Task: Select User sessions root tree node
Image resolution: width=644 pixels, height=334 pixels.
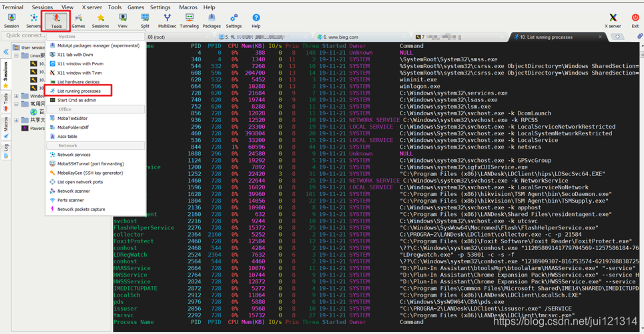Action: [29, 47]
